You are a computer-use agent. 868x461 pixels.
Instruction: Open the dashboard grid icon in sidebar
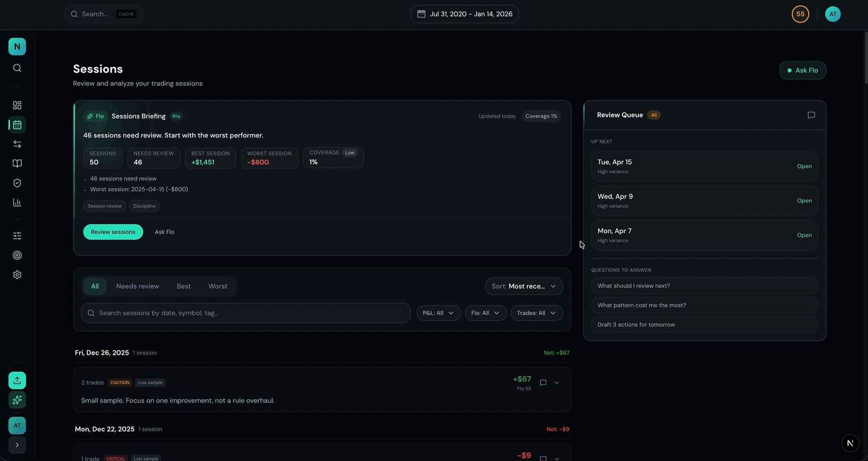tap(17, 105)
